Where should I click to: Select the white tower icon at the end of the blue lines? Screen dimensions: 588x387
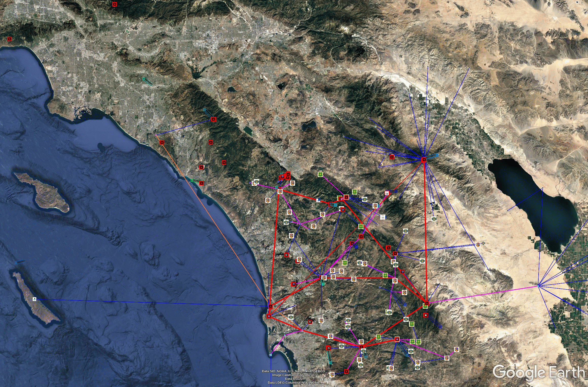pos(383,217)
